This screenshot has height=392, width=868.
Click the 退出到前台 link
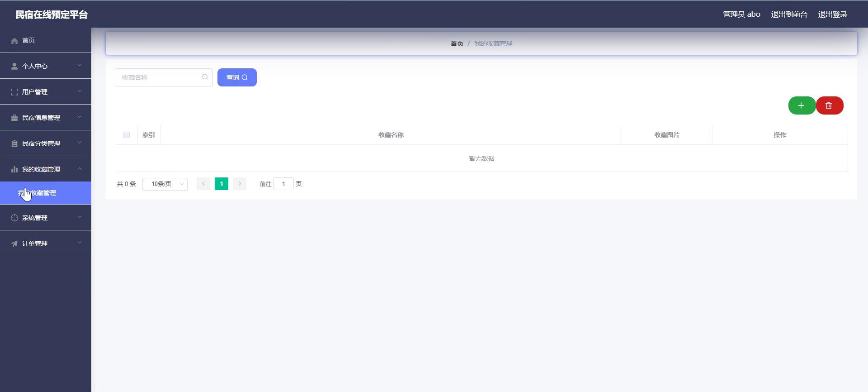point(789,14)
